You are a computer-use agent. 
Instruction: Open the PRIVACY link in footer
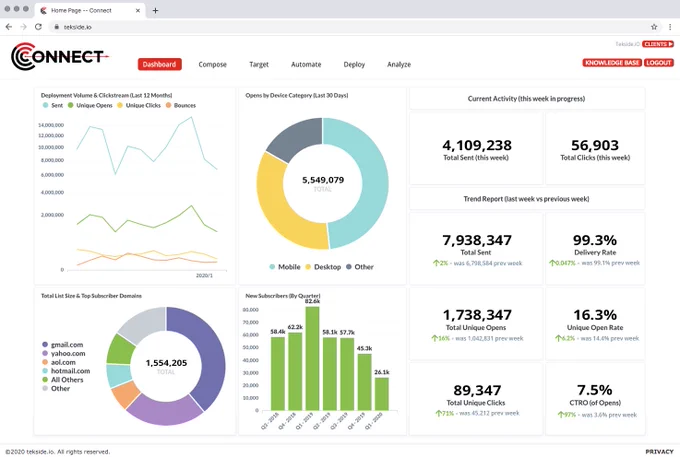pos(659,451)
